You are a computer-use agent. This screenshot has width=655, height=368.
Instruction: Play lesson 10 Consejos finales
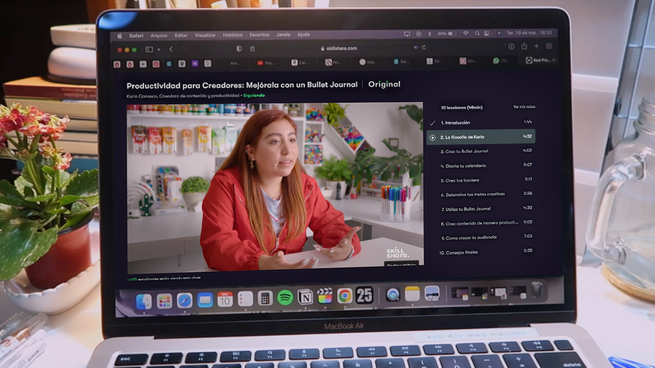click(481, 252)
